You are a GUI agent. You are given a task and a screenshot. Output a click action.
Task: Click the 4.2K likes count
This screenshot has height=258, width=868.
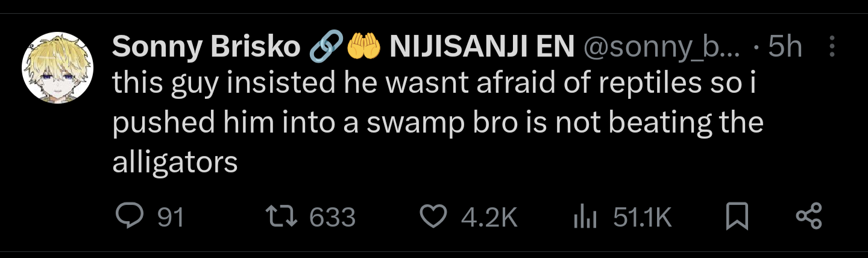tap(489, 217)
